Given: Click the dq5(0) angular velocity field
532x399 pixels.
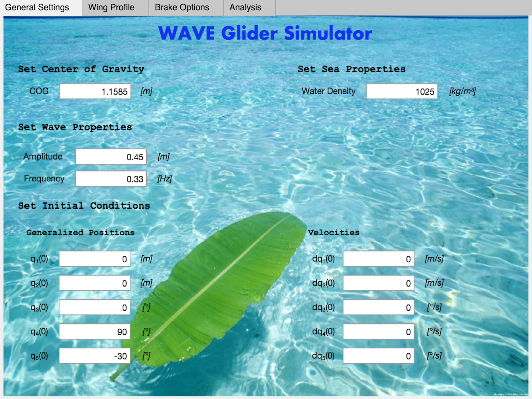Looking at the screenshot, I should pyautogui.click(x=379, y=356).
